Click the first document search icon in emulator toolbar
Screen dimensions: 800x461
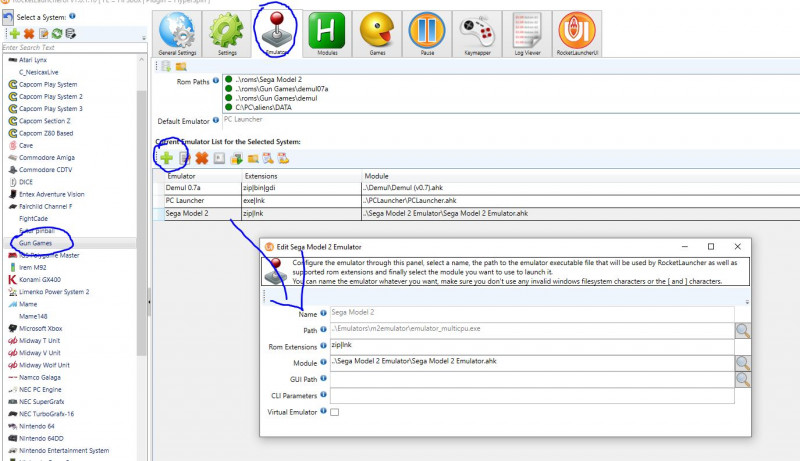coord(268,159)
